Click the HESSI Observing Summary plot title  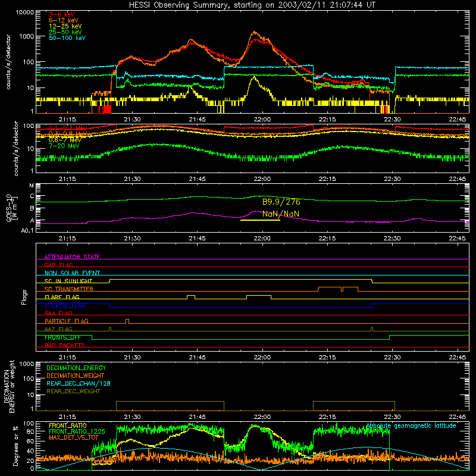coord(252,5)
